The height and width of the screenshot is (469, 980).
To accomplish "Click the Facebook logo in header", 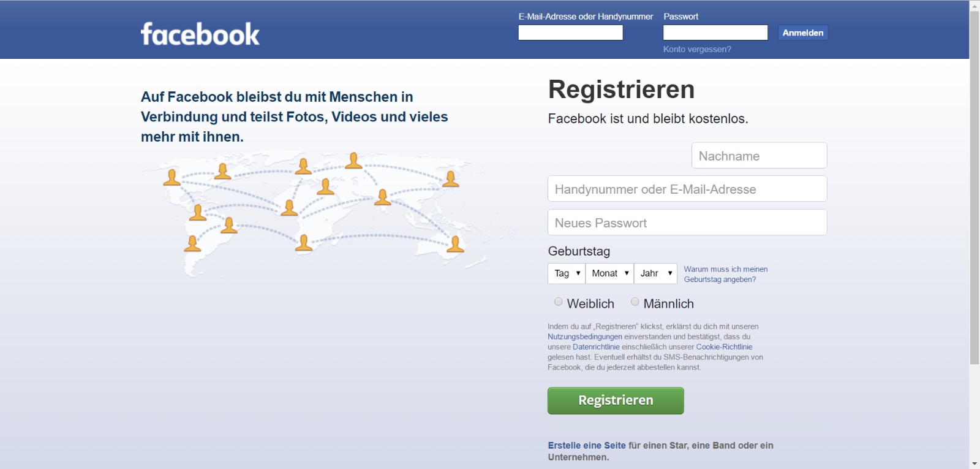I will point(200,34).
